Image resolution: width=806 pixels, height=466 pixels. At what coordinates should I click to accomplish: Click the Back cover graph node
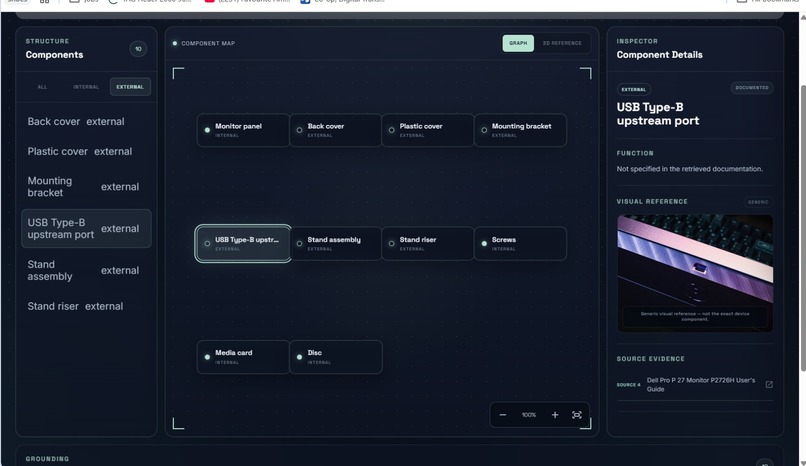[x=335, y=130]
